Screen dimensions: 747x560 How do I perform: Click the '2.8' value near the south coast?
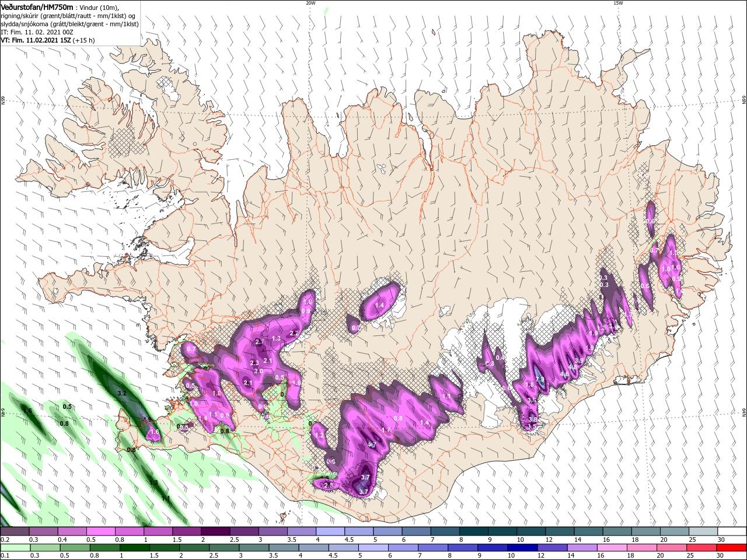tap(329, 485)
